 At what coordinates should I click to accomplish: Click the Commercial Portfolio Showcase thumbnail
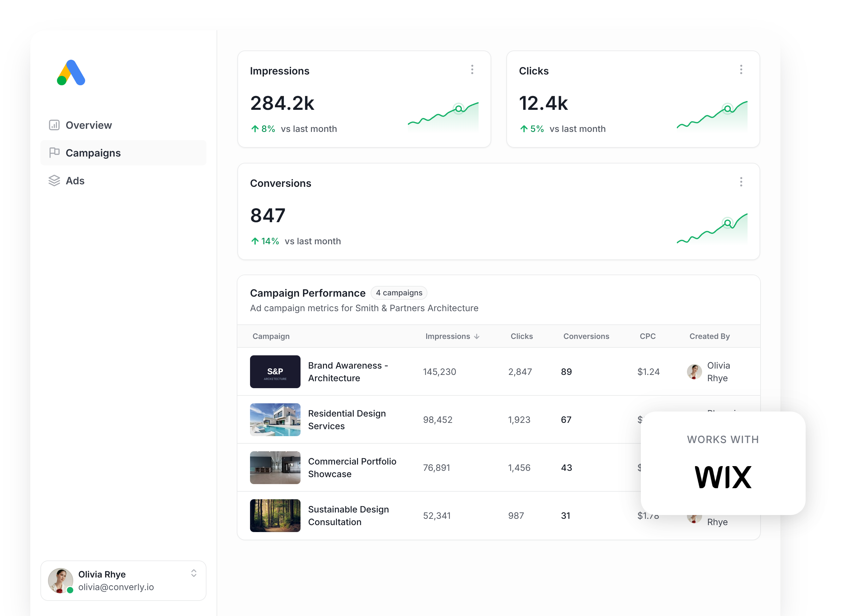275,468
